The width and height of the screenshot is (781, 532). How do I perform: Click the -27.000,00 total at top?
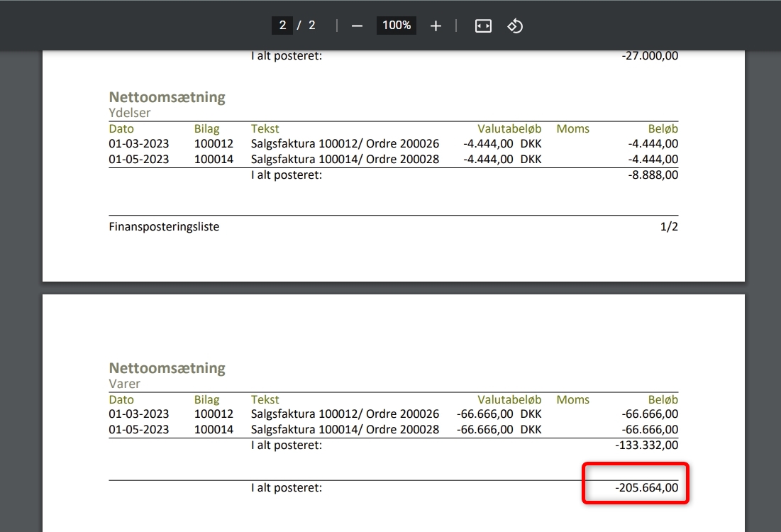[x=650, y=55]
